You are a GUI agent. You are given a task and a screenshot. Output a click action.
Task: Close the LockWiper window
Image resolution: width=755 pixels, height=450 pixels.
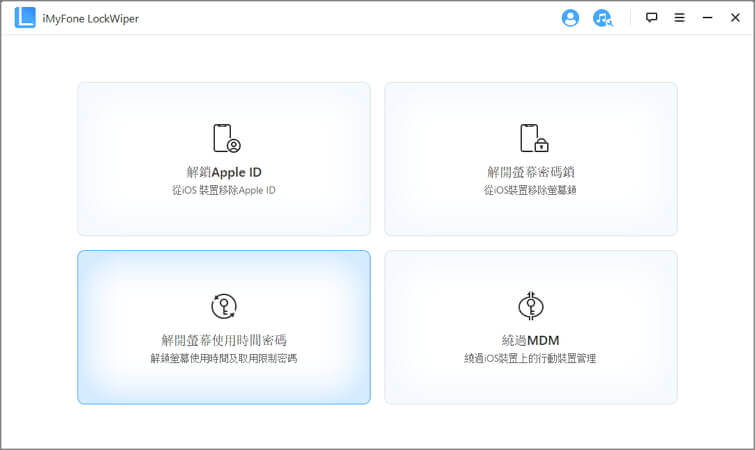[734, 18]
